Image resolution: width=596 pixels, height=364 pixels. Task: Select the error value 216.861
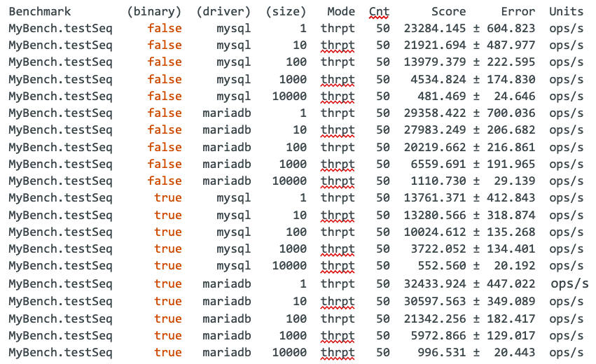coord(511,147)
